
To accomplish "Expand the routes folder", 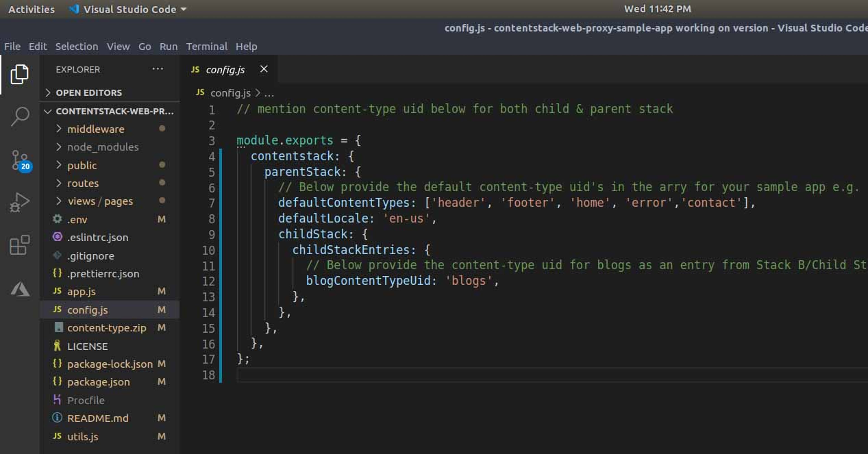I will tap(59, 183).
